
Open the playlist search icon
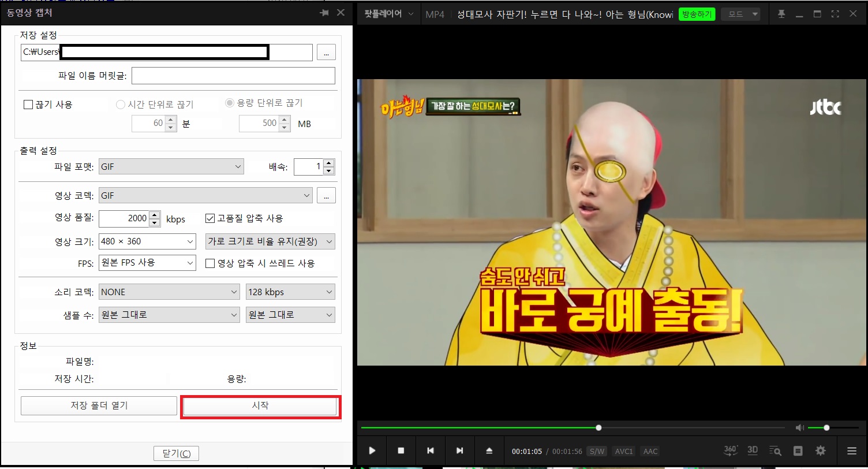pos(775,451)
